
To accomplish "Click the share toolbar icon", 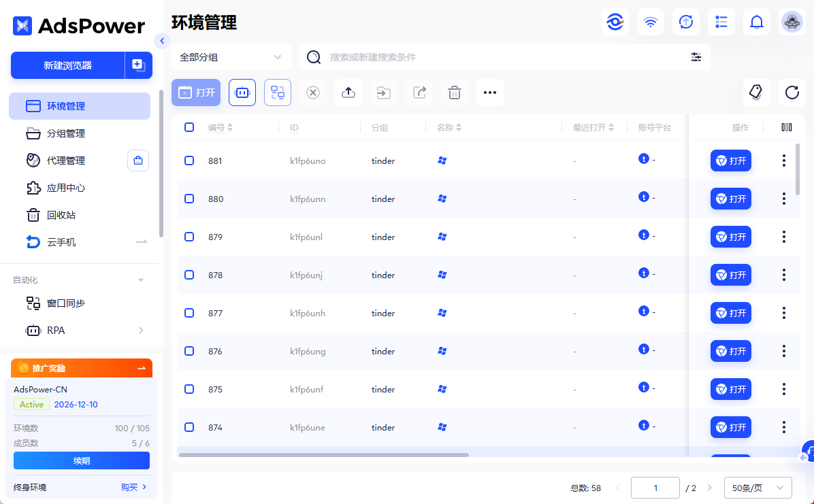I will tap(419, 93).
